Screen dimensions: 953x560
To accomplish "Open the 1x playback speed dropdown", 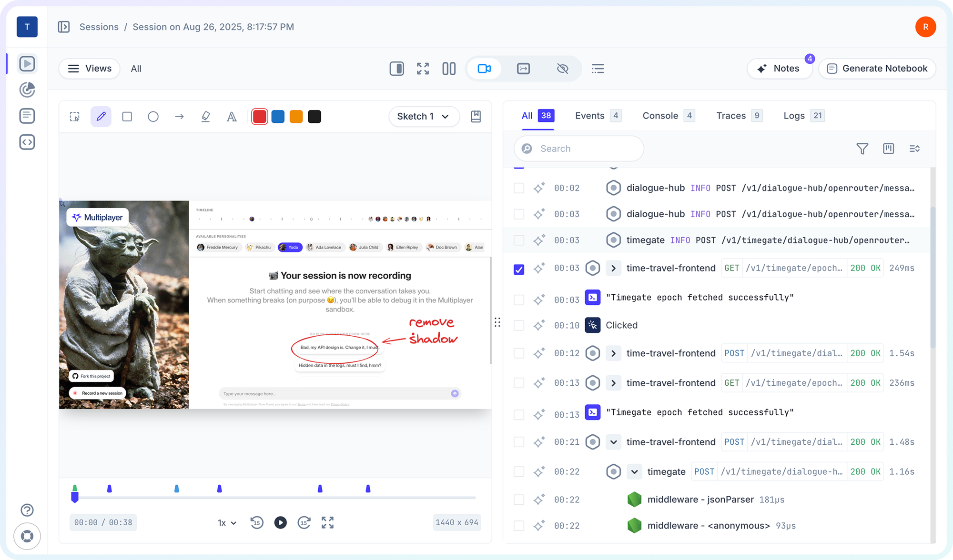I will (x=227, y=523).
